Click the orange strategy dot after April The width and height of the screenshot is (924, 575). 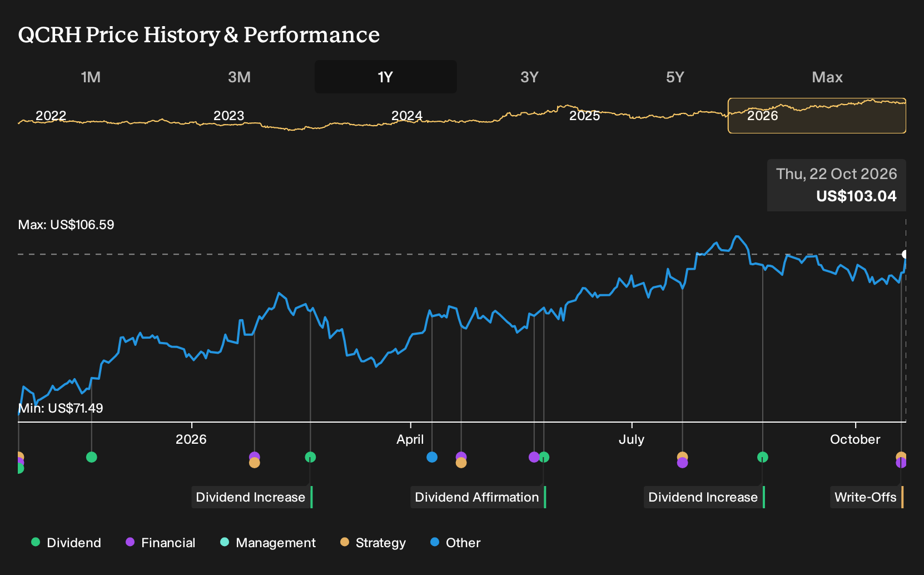[x=461, y=463]
